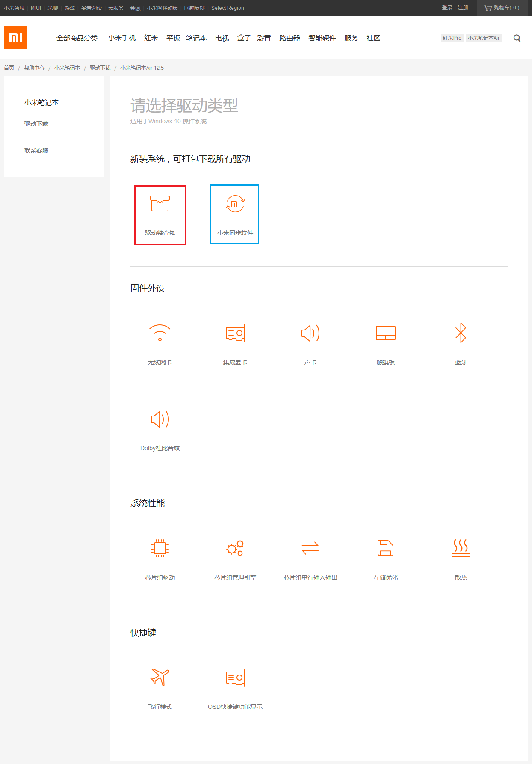
Task: Click the search magnifier icon
Action: coord(517,38)
